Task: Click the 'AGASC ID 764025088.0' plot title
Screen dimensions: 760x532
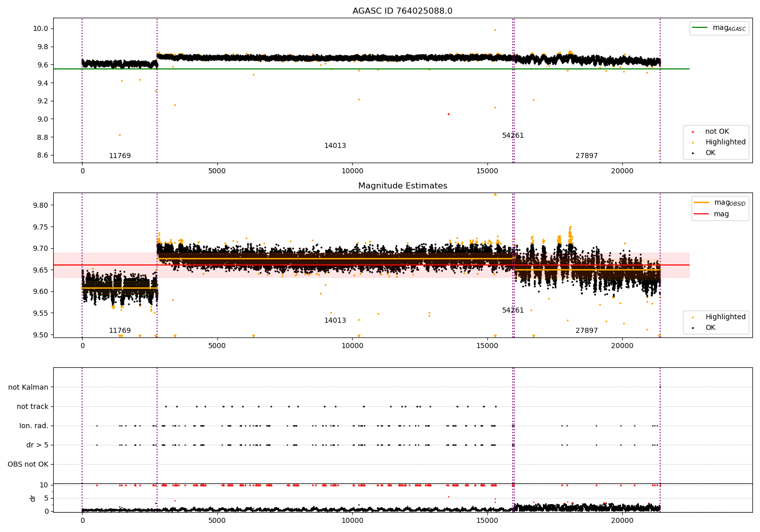Action: pyautogui.click(x=402, y=11)
